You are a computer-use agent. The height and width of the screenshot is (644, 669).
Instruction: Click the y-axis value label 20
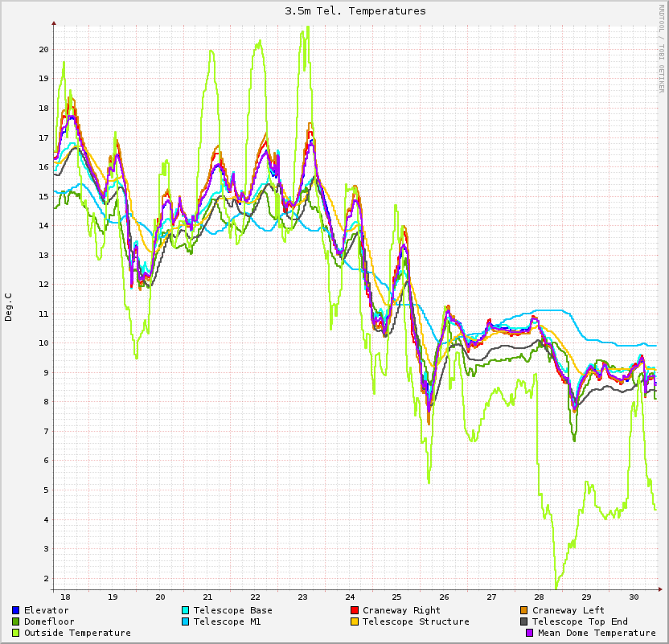click(x=43, y=49)
